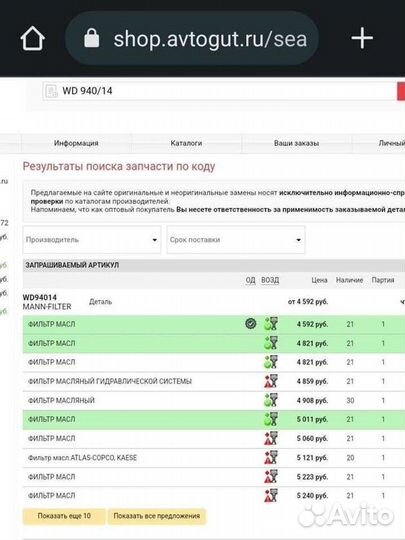Select ФИЛЬТР МАСЛЯНЫЙ ГИДРАВЛИЧЕСКОЙ СИСТЕМЫ row text

[x=110, y=382]
